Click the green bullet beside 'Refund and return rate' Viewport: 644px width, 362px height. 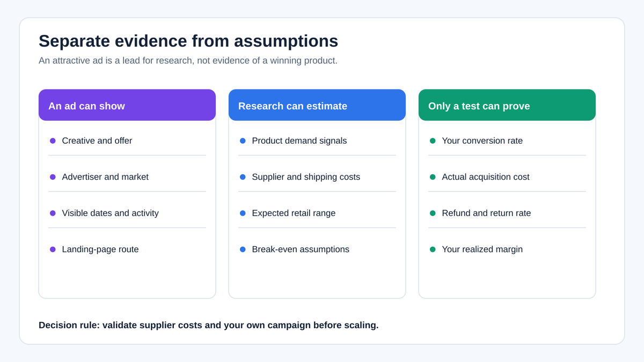pos(433,213)
